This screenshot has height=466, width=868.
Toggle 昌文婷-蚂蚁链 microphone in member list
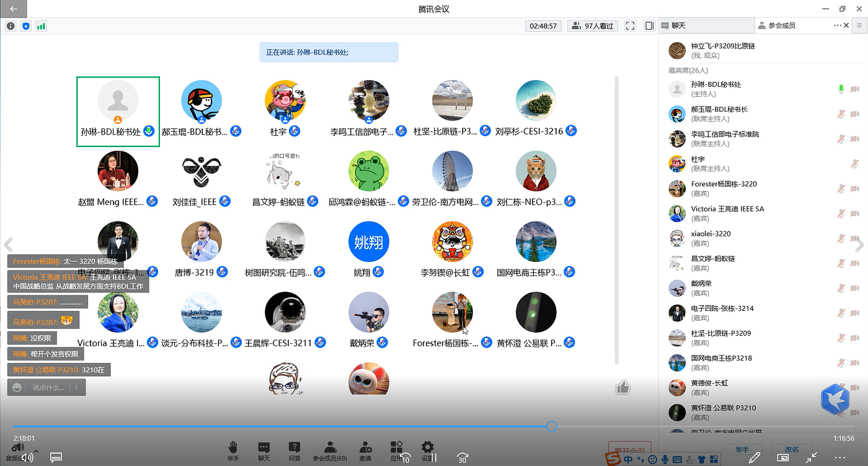841,263
